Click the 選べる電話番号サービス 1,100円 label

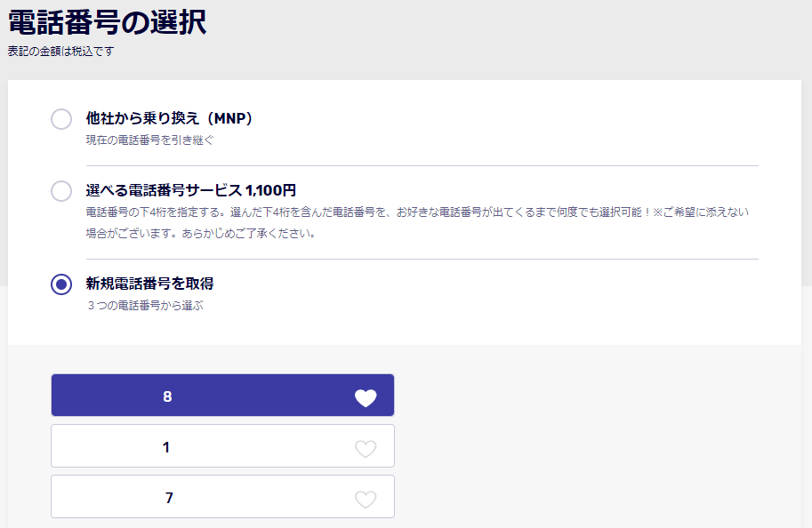[190, 190]
